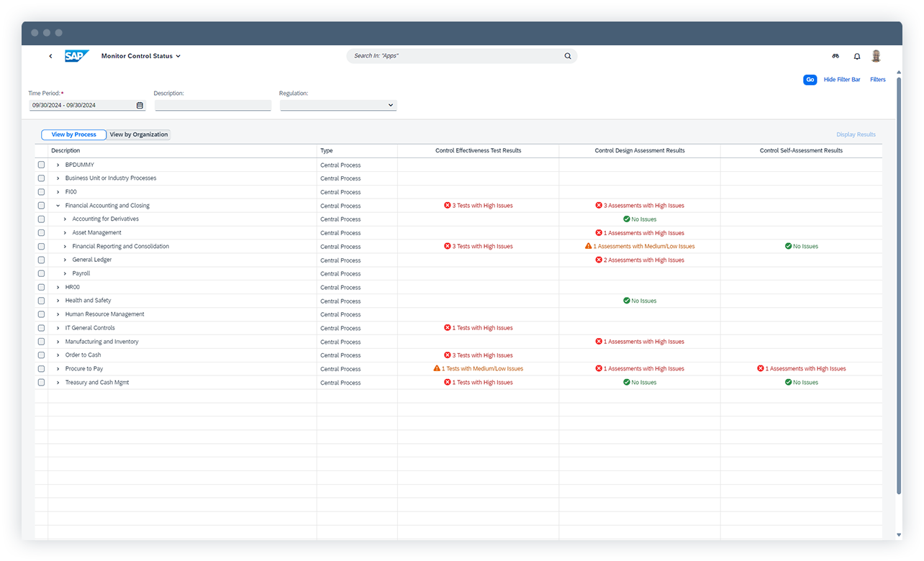Open the Time Period calendar picker
Viewport: 924px width, 561px height.
pos(140,105)
